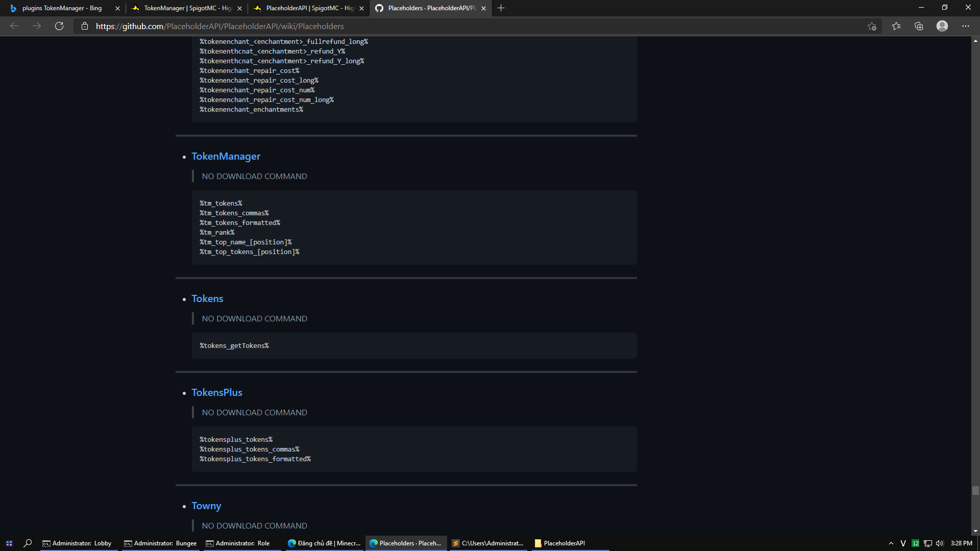
Task: Expand hidden system tray icons chevron
Action: pyautogui.click(x=891, y=543)
